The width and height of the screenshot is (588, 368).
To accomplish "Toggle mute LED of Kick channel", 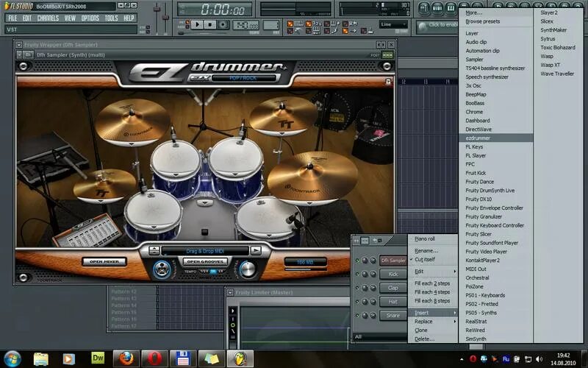I will pyautogui.click(x=357, y=274).
